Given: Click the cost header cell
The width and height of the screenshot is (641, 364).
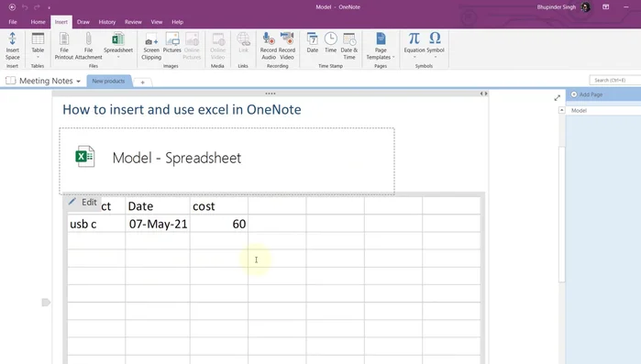Looking at the screenshot, I should click(218, 206).
